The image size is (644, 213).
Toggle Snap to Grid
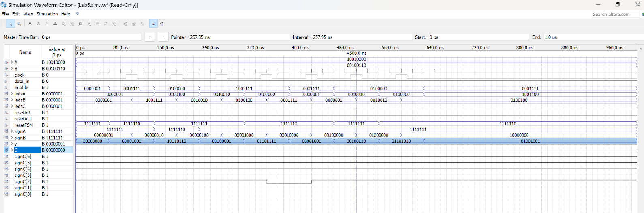(x=153, y=24)
